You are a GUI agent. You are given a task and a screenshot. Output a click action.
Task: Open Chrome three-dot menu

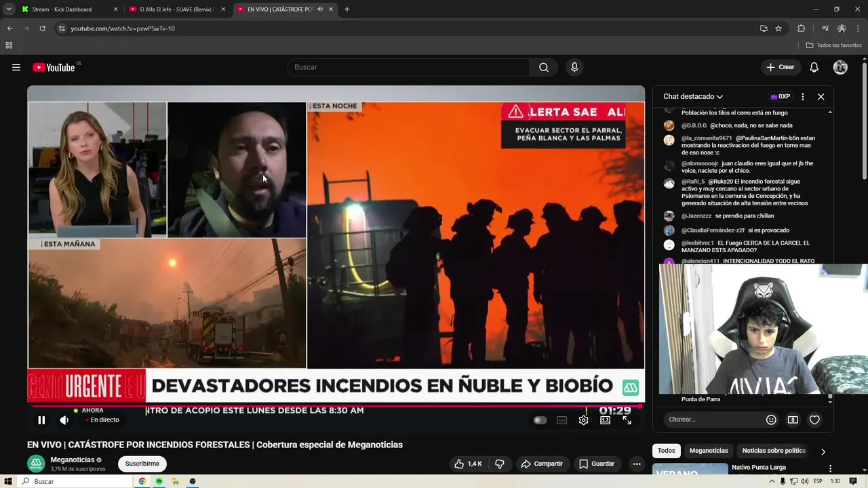(858, 28)
